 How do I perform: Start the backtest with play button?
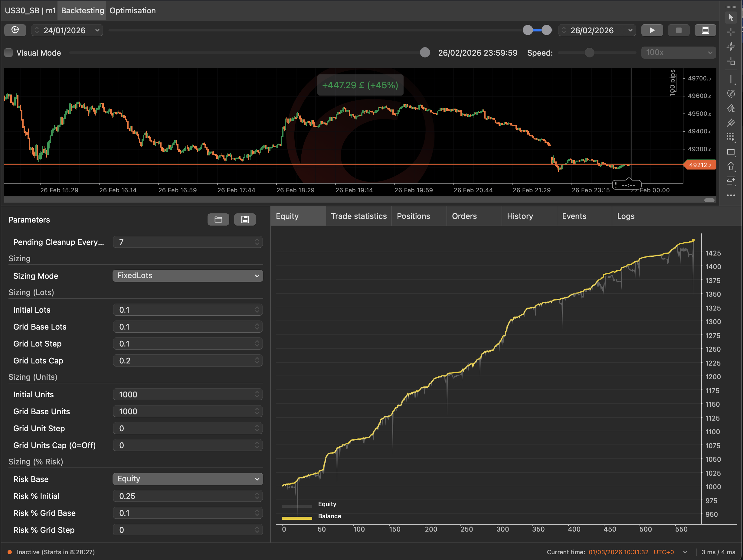(652, 31)
